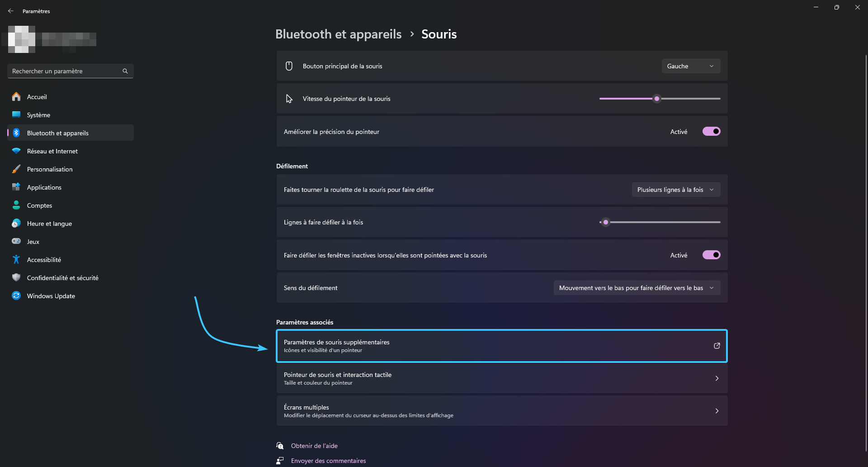Click the mouse pointer speed slider
The height and width of the screenshot is (467, 868).
point(660,99)
